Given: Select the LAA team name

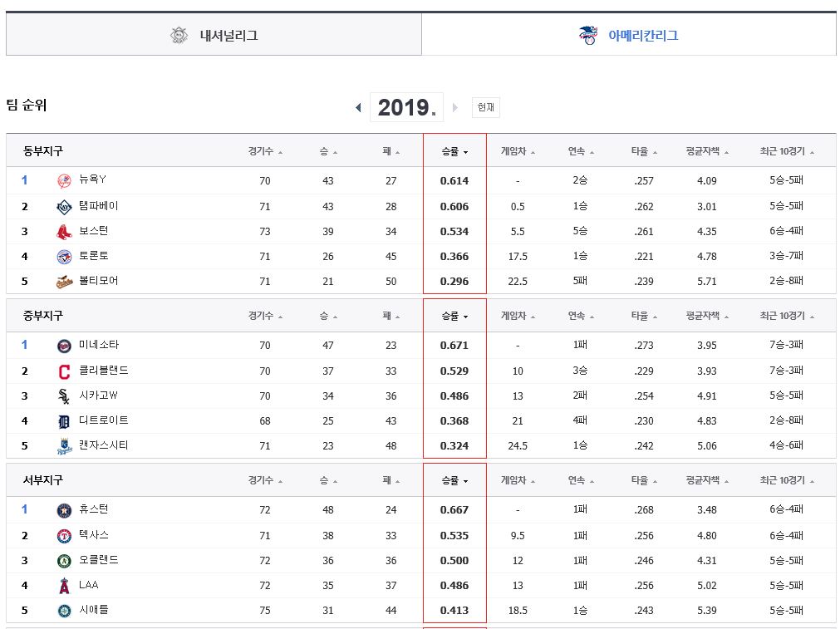Looking at the screenshot, I should pyautogui.click(x=88, y=584).
